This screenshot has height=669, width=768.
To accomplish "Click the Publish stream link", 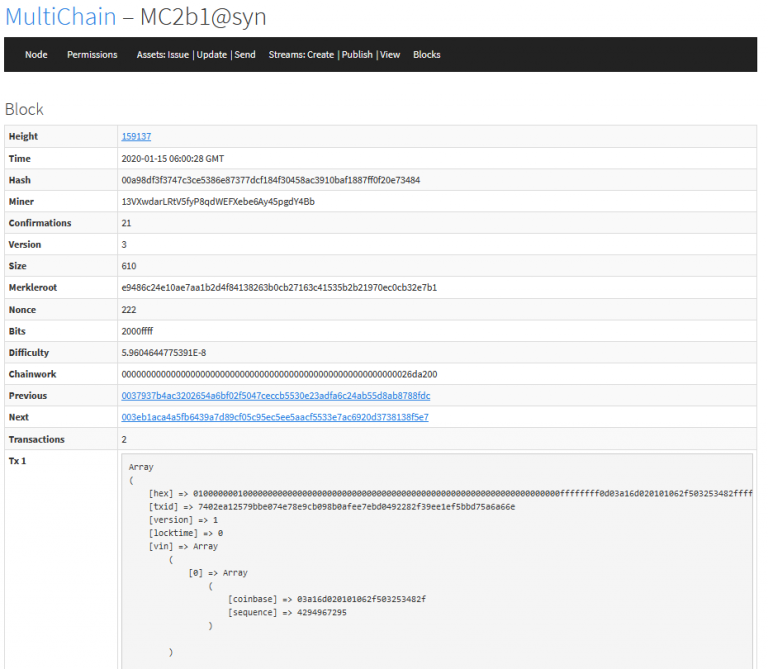I will (357, 55).
